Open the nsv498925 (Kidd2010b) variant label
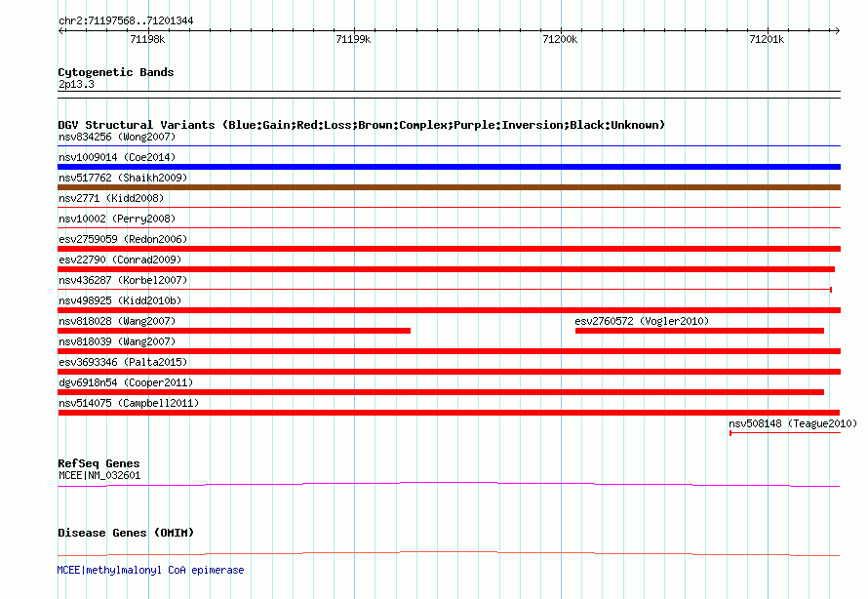The width and height of the screenshot is (868, 599). pos(119,300)
